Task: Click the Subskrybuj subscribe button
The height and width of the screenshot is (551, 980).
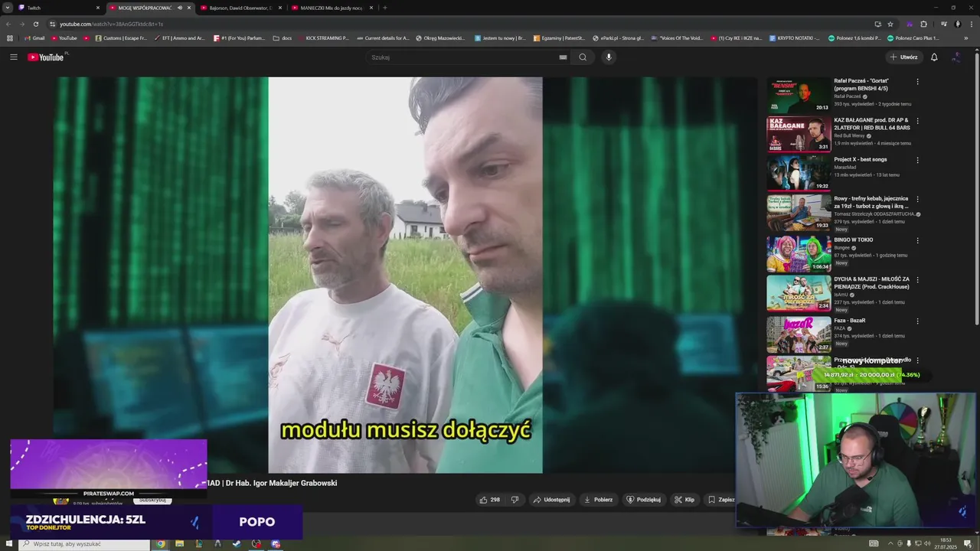Action: point(151,500)
